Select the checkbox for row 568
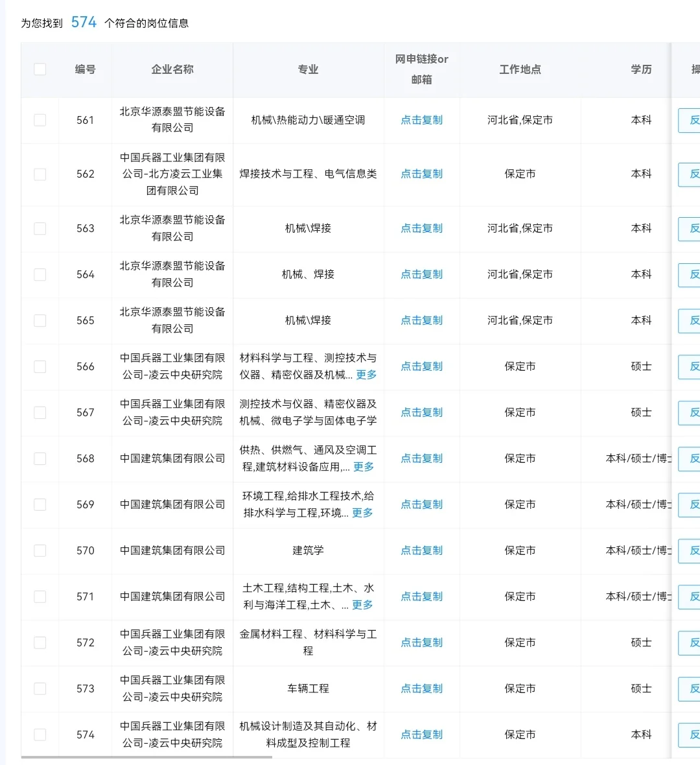This screenshot has width=700, height=765. click(40, 458)
